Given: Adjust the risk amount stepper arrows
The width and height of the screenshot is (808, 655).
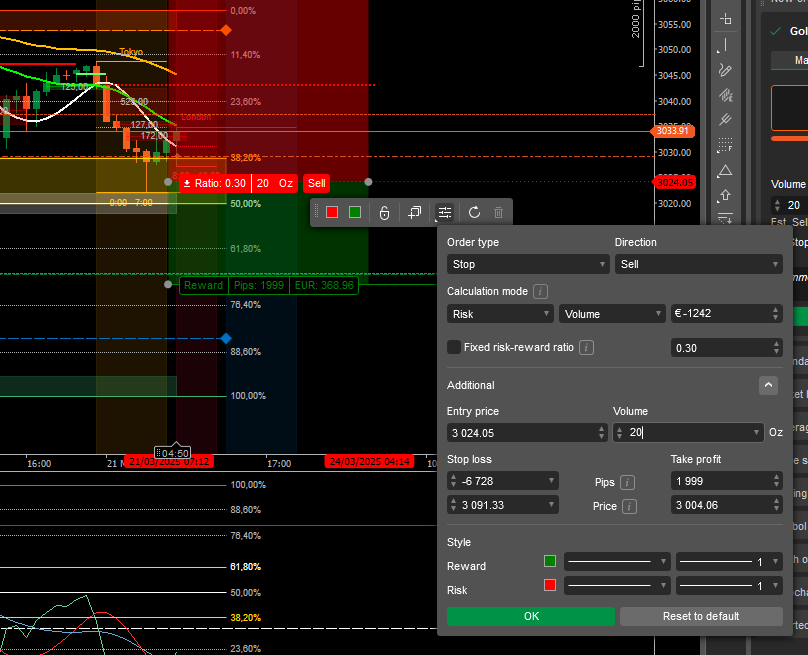Looking at the screenshot, I should coord(776,313).
